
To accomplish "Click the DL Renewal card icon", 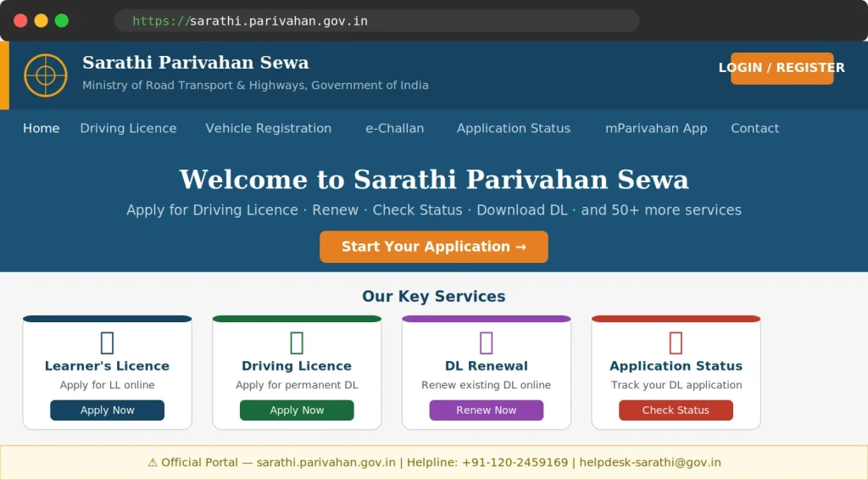I will [486, 343].
